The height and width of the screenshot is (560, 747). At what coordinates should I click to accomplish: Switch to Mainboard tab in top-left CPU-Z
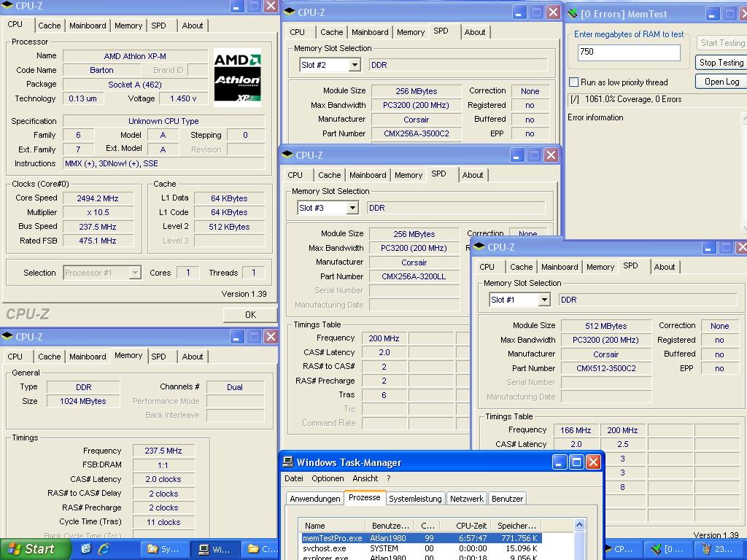(88, 26)
